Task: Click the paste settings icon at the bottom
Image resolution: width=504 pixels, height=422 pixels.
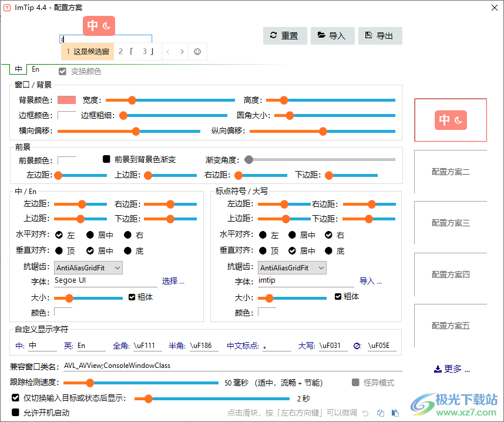Action: 395,413
